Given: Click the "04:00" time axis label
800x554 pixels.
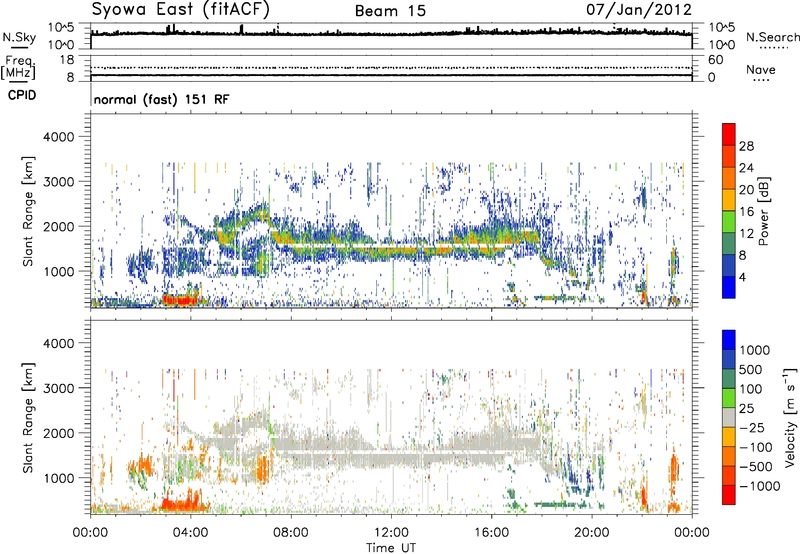Looking at the screenshot, I should pos(191,533).
